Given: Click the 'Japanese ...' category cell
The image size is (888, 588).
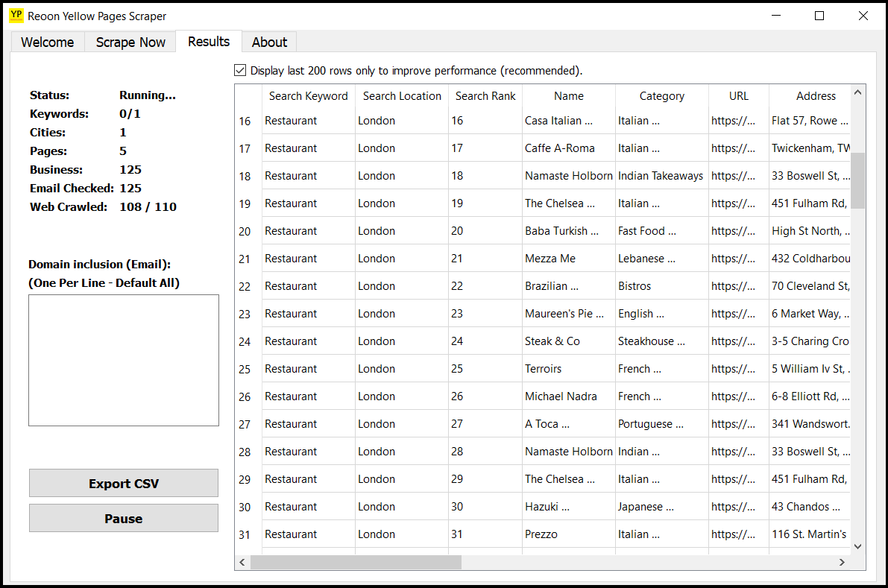Looking at the screenshot, I should 662,507.
